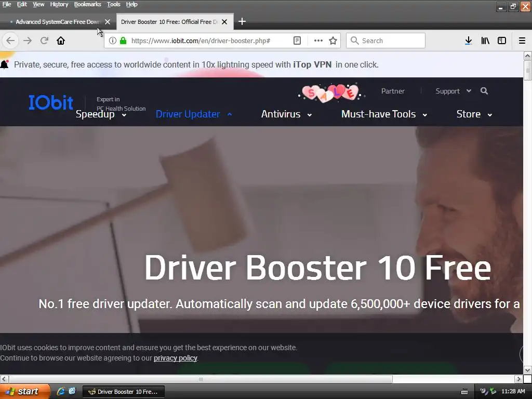Click the Firefox search box
This screenshot has width=532, height=399.
pos(385,41)
